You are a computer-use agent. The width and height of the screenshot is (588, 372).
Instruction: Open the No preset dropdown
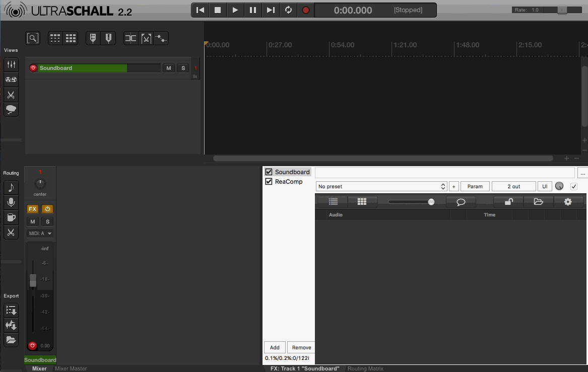point(381,186)
